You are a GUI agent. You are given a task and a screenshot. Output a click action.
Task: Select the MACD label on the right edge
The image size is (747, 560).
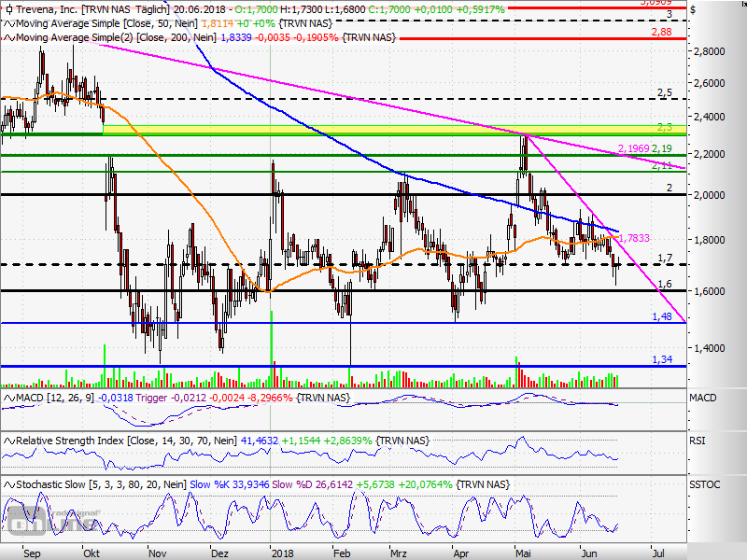(x=704, y=396)
